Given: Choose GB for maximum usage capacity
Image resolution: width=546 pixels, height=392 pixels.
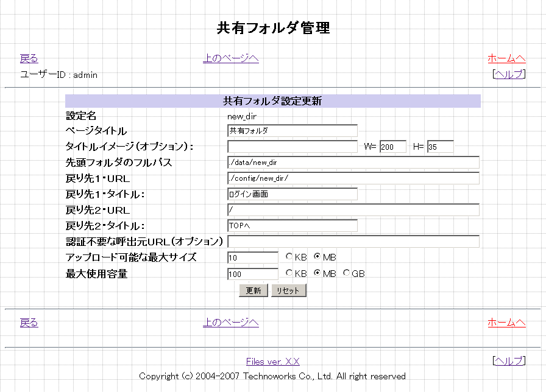Looking at the screenshot, I should (x=347, y=274).
